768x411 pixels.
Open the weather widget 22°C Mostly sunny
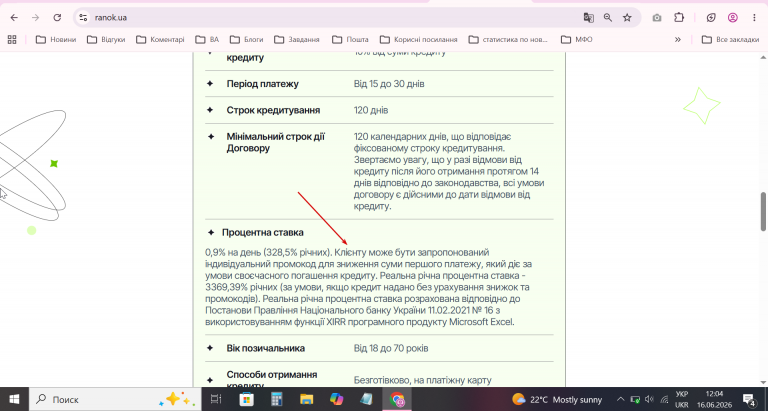pos(557,399)
